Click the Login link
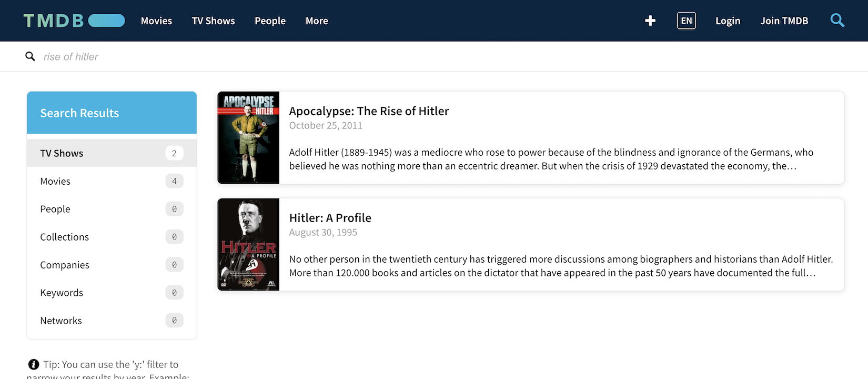 (728, 21)
